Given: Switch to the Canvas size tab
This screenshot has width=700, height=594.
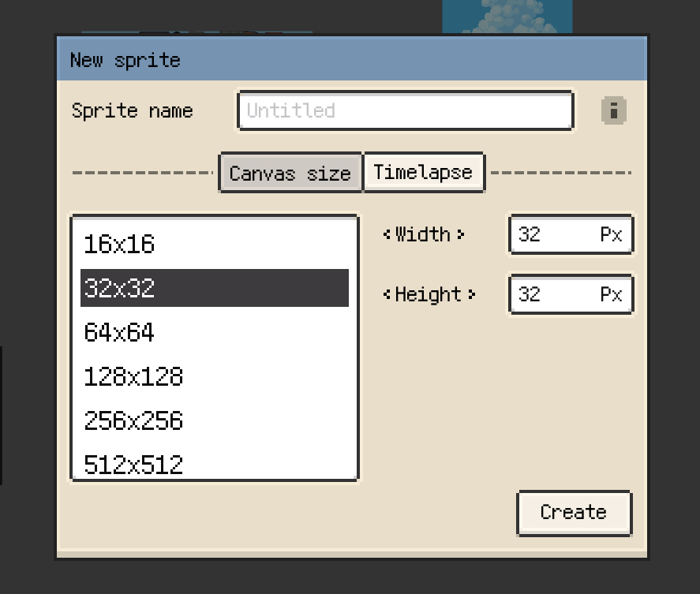Looking at the screenshot, I should pos(290,173).
